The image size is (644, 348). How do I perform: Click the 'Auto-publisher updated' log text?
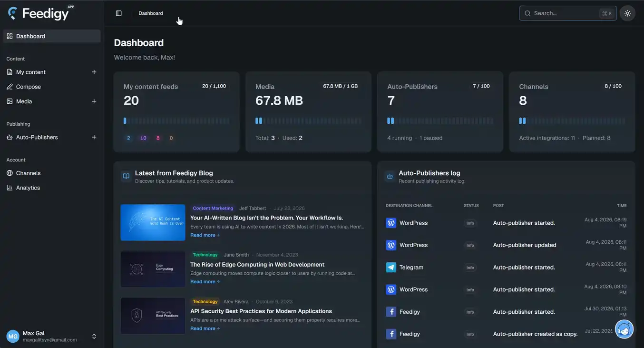pyautogui.click(x=525, y=245)
